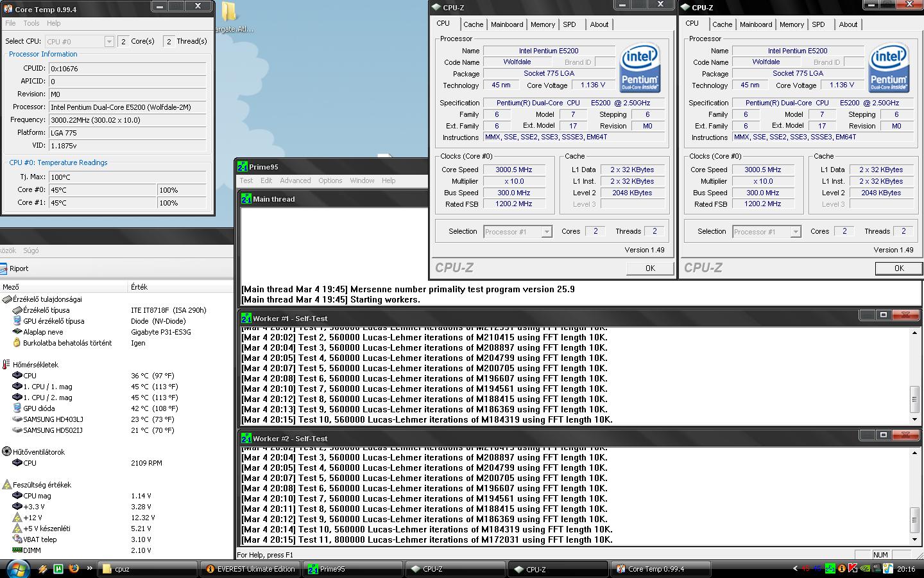924x578 pixels.
Task: Select the GPU dióda row icon
Action: (x=17, y=408)
